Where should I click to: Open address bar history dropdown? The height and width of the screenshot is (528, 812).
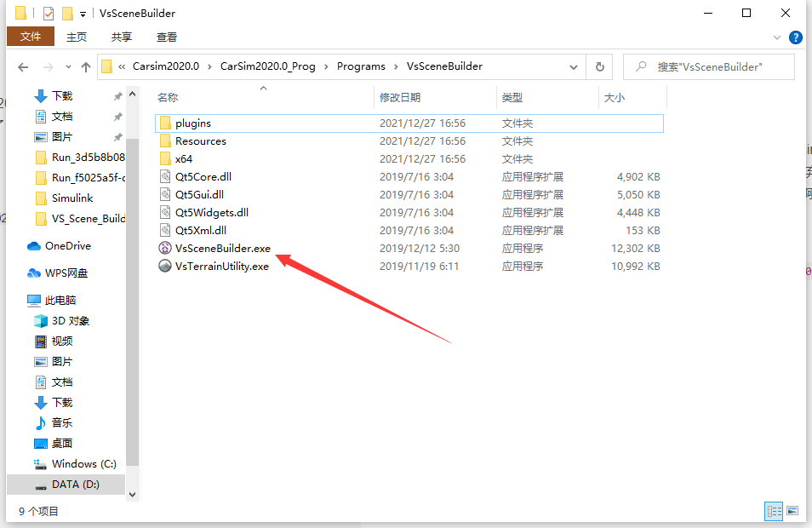pos(574,66)
